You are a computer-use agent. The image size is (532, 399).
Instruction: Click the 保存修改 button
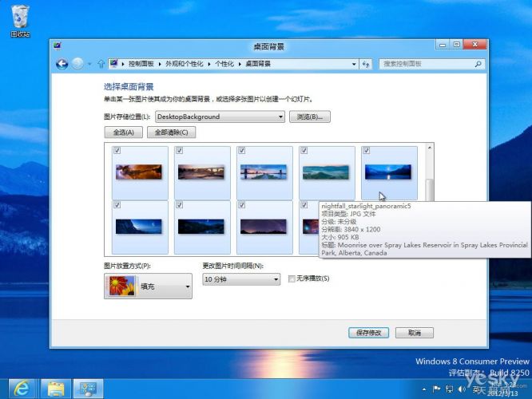[369, 333]
